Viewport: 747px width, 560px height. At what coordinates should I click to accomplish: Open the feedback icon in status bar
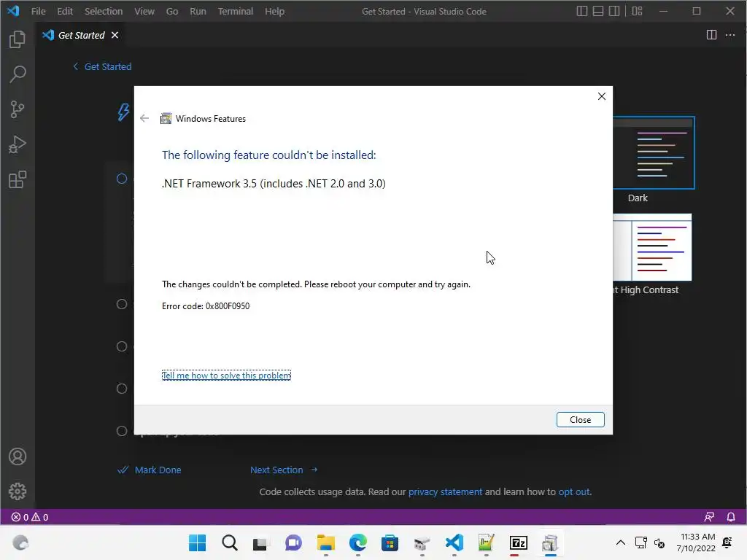pyautogui.click(x=709, y=517)
